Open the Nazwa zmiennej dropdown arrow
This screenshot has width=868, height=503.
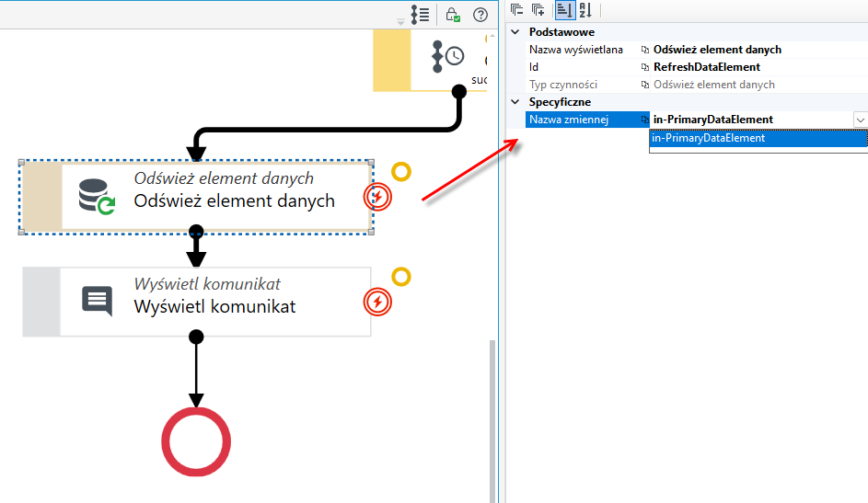click(861, 120)
